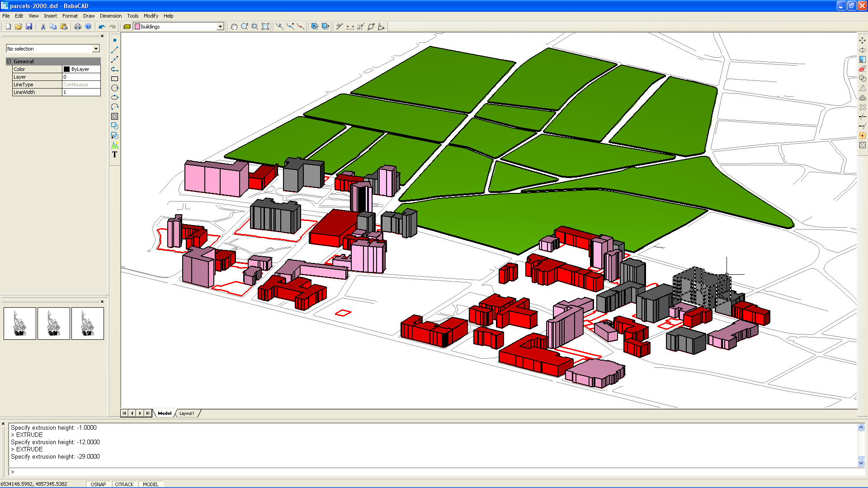This screenshot has width=868, height=488.
Task: Select the Mirror tool
Action: click(863, 88)
